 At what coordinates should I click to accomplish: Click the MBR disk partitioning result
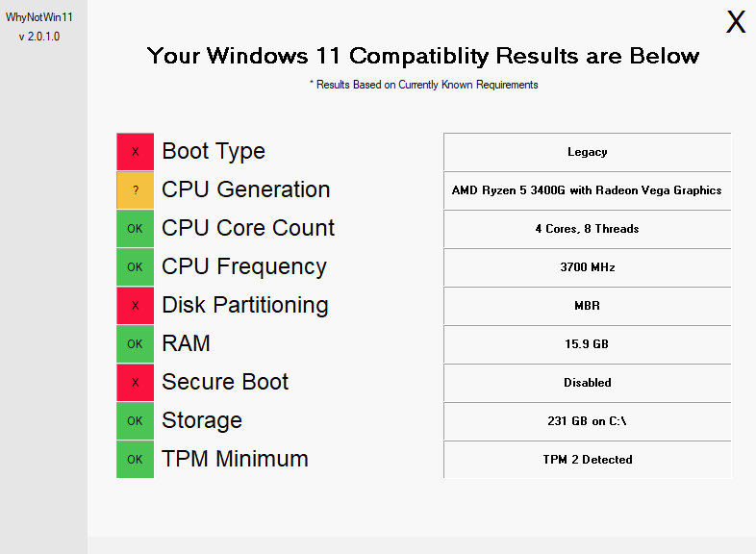588,306
